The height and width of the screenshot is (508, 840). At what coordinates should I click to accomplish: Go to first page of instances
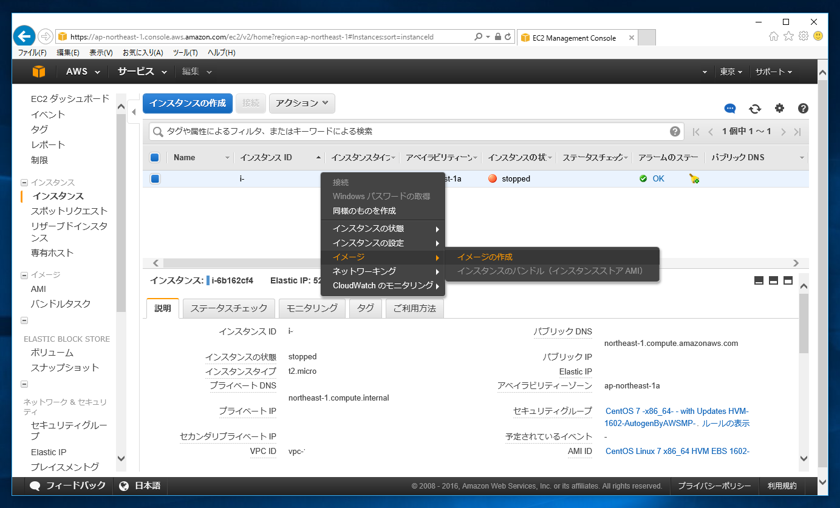(x=696, y=132)
